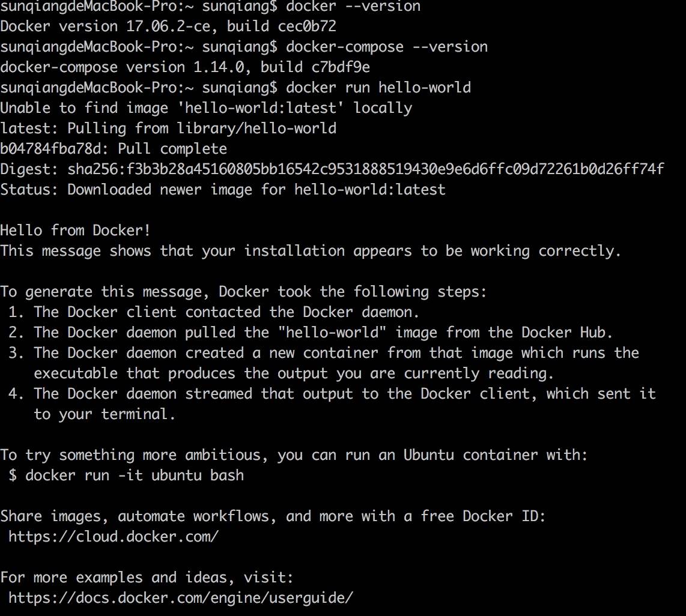Click the "b04784fba78d: Pull complete" line
The height and width of the screenshot is (616, 686).
(x=114, y=149)
